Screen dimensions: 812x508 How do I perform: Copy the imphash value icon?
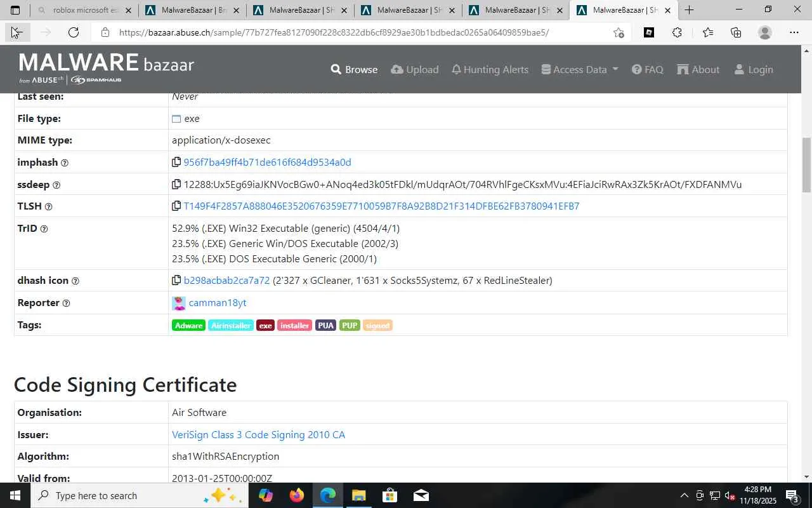[x=176, y=163]
